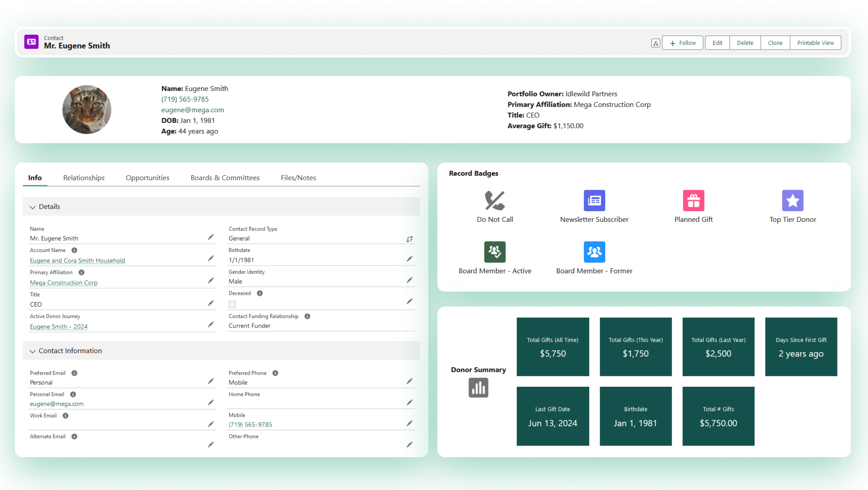Collapse the Contact Information section

point(33,351)
